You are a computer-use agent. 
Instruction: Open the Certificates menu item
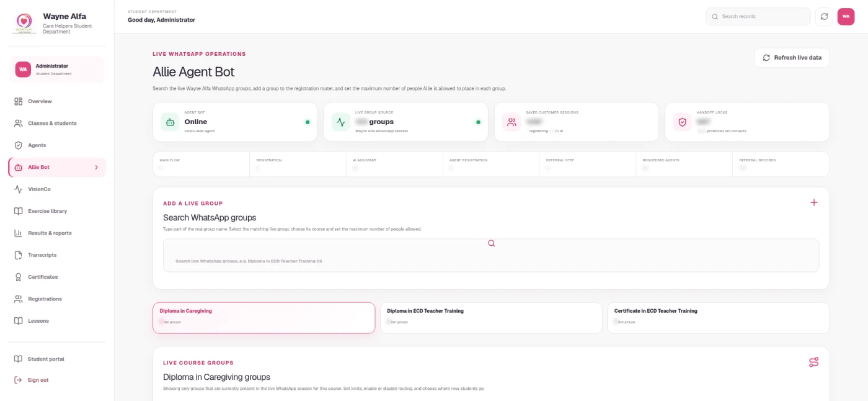57,277
